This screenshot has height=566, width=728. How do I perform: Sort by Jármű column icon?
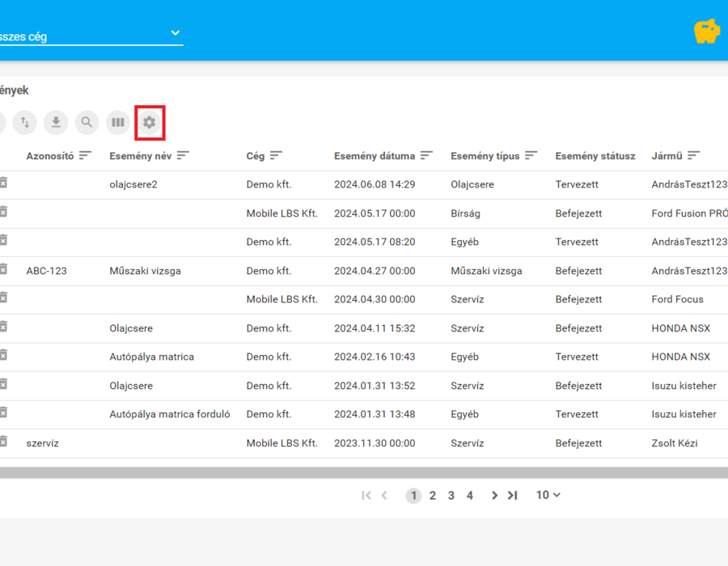tap(694, 155)
